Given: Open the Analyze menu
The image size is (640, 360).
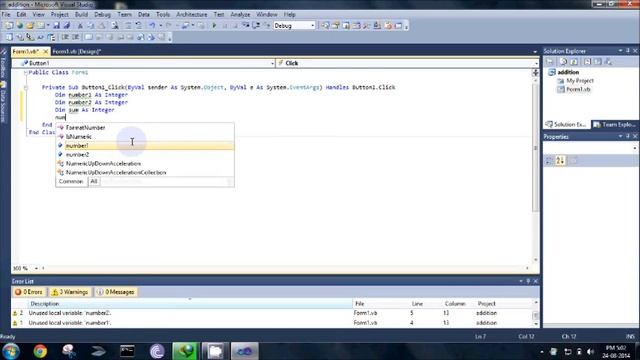Looking at the screenshot, I should (x=240, y=14).
